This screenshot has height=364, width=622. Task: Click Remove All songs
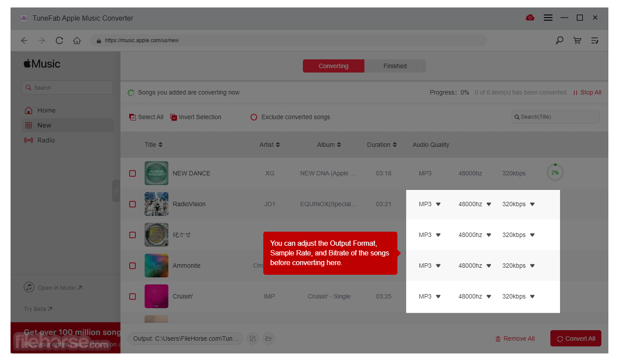(515, 339)
